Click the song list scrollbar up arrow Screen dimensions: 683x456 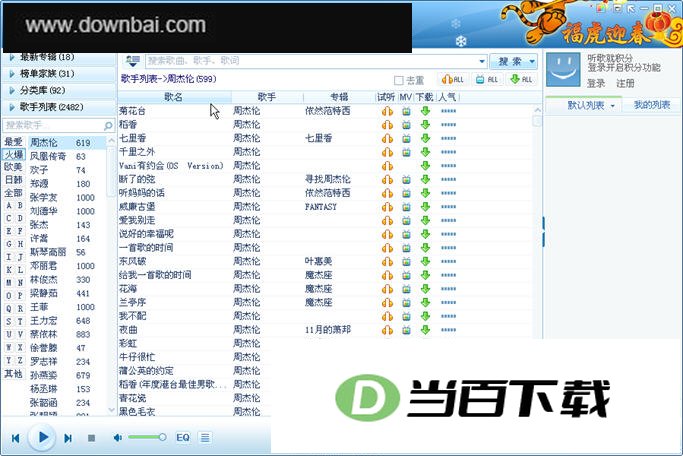537,110
